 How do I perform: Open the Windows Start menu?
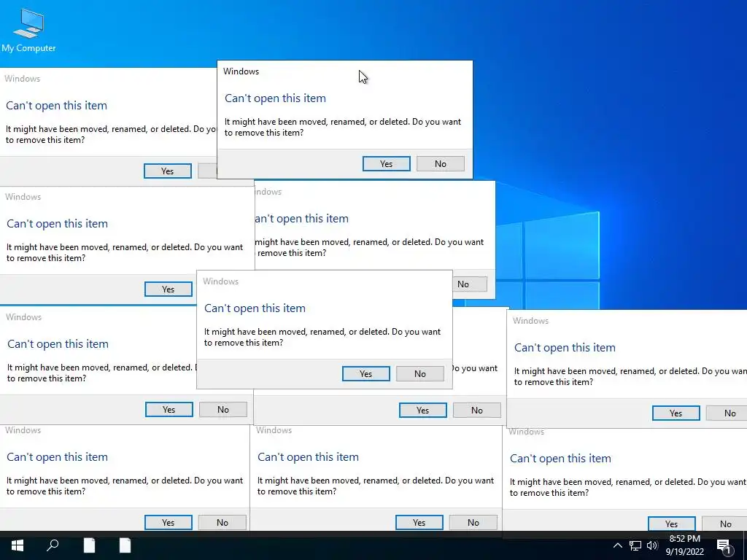[18, 545]
